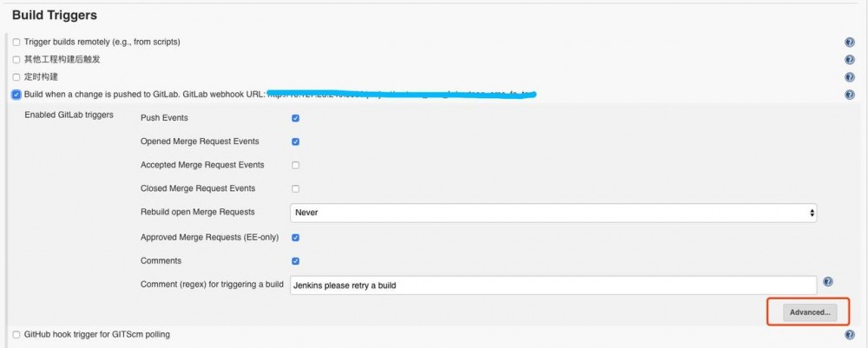Check the 其他工程构建后触发 option

[x=16, y=60]
